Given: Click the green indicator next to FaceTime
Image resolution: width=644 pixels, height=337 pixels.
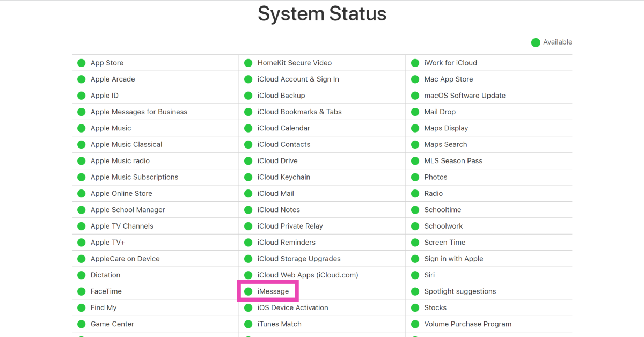Looking at the screenshot, I should tap(81, 291).
